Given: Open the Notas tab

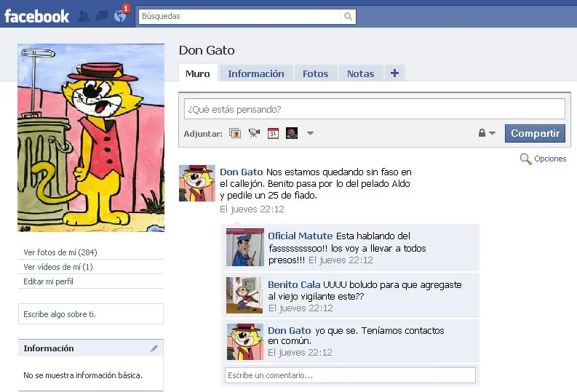Looking at the screenshot, I should (x=360, y=73).
